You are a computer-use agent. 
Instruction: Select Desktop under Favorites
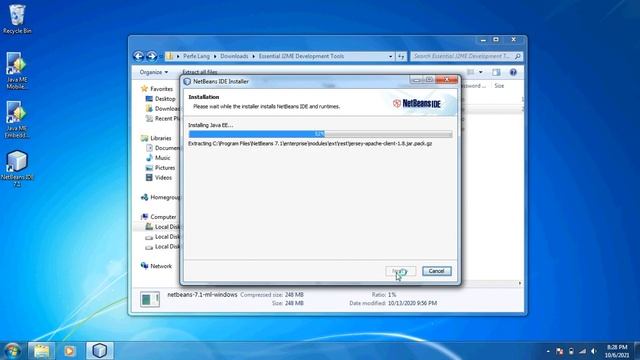click(x=164, y=99)
